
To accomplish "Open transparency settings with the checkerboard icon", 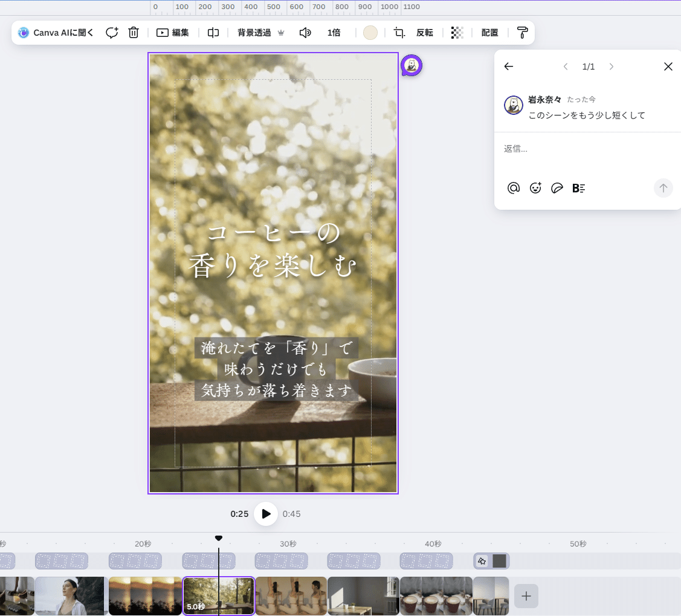I will pyautogui.click(x=457, y=33).
